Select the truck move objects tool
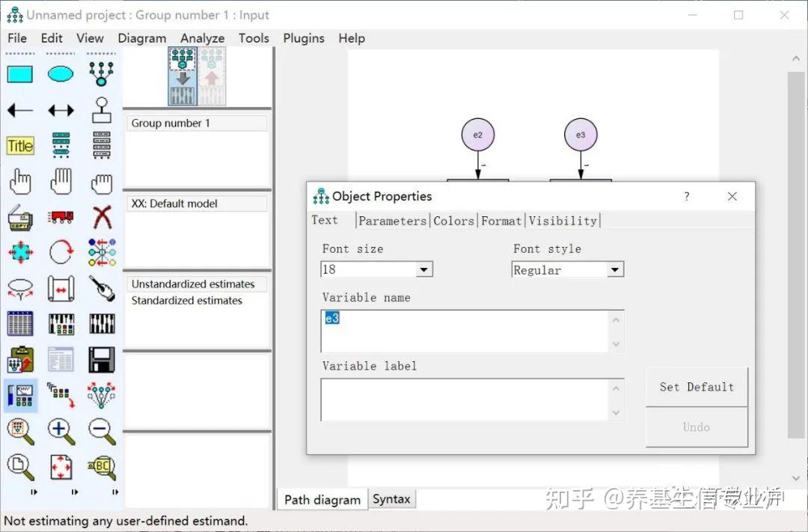 click(61, 215)
